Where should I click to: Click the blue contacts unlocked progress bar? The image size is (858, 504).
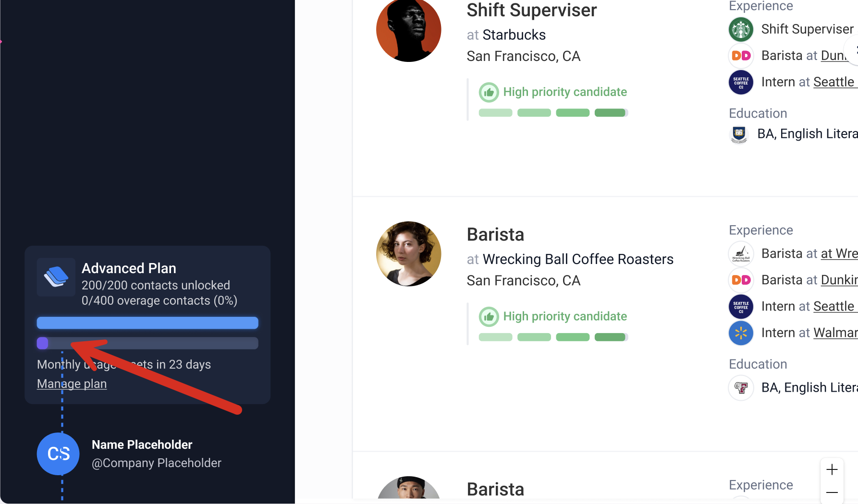pyautogui.click(x=147, y=323)
